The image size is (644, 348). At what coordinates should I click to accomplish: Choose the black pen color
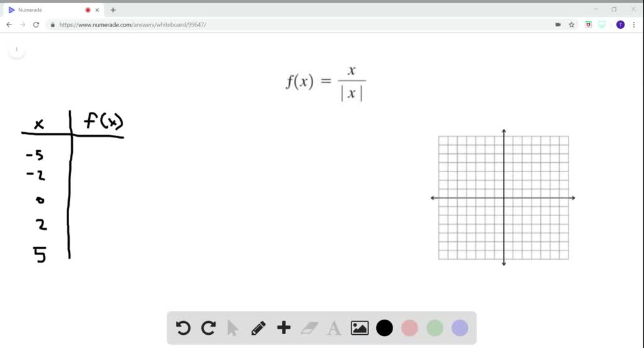(x=384, y=328)
